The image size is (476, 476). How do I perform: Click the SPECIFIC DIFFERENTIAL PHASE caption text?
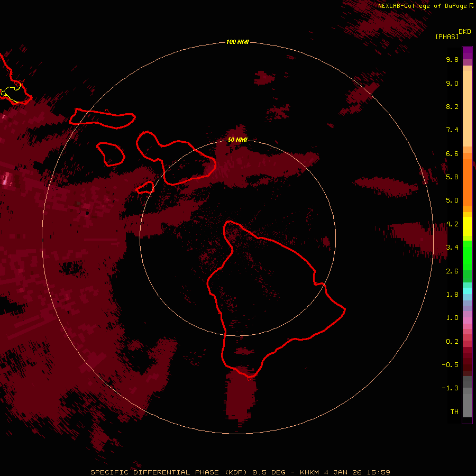(x=154, y=472)
